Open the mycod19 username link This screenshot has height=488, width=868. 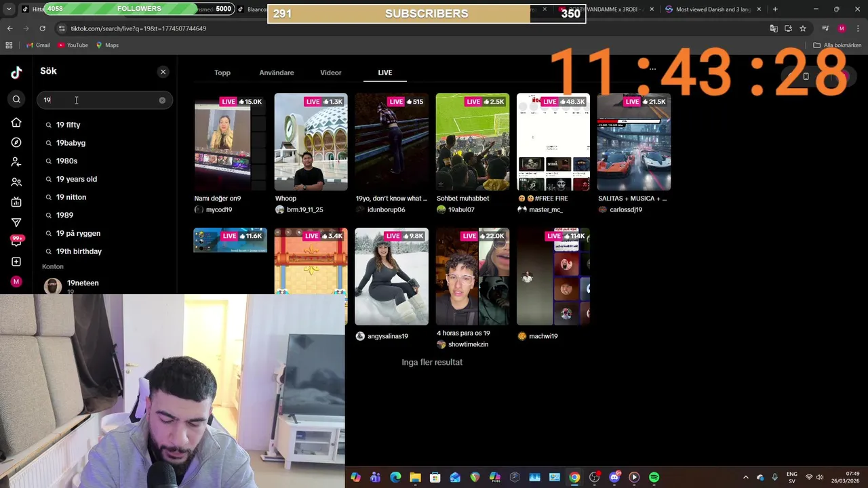pos(219,210)
